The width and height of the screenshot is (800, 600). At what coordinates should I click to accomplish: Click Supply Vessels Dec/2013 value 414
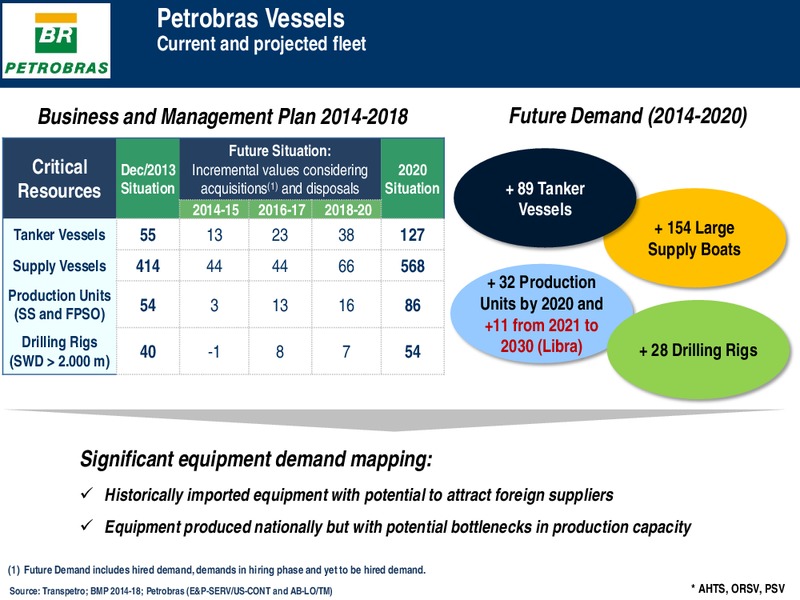click(148, 266)
